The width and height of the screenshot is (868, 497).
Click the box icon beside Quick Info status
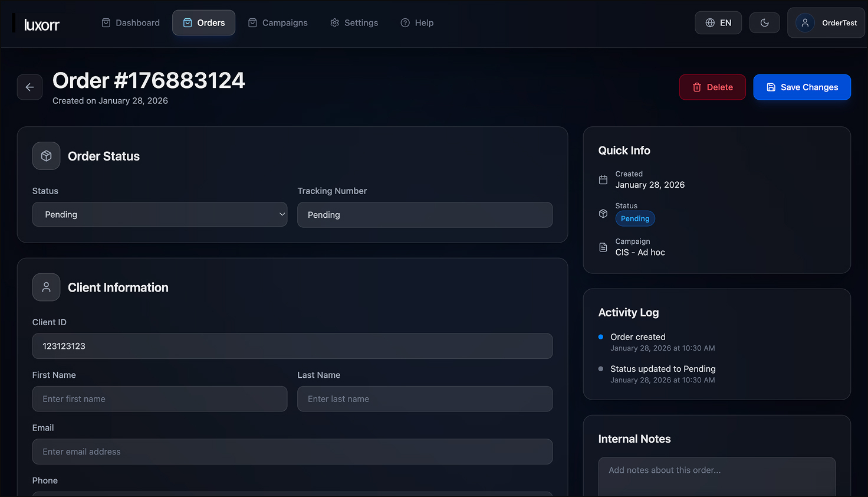[x=603, y=213]
